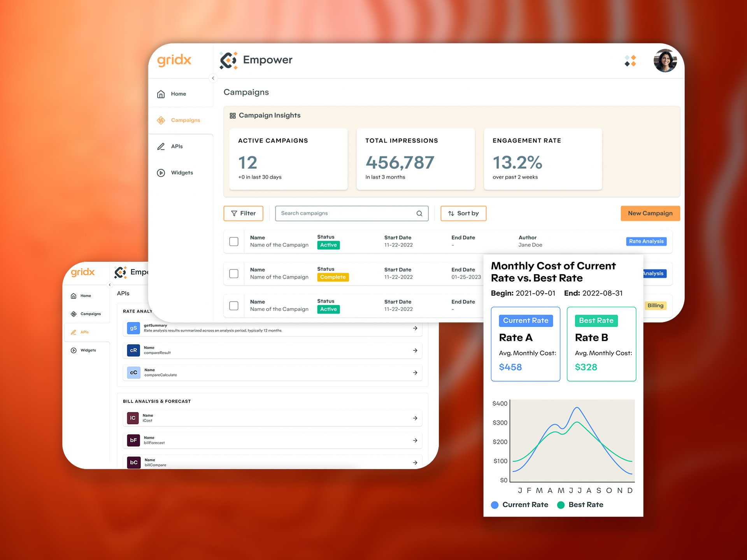Click Rate Analysis tag on Jane Doe row
This screenshot has width=747, height=560.
(646, 241)
